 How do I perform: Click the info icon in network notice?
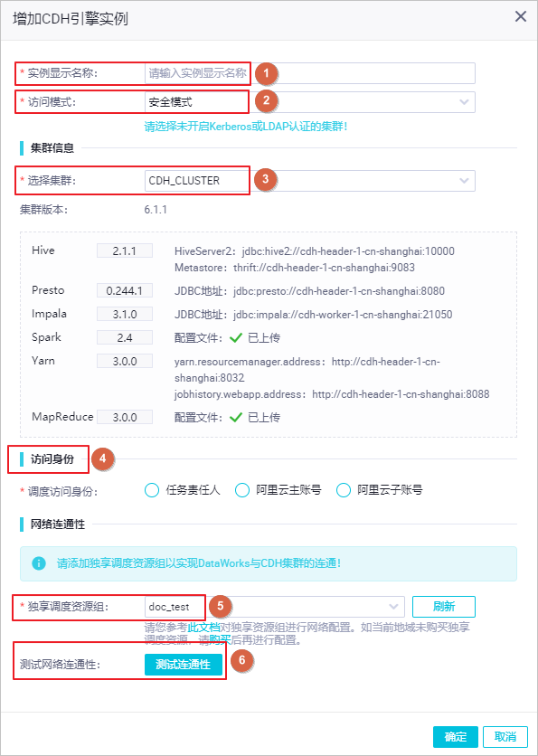point(38,563)
